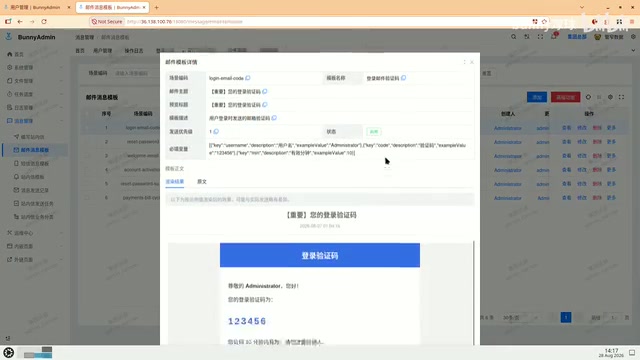640x360 pixels.
Task: Copy the 预览标题 preview title value
Action: [264, 105]
